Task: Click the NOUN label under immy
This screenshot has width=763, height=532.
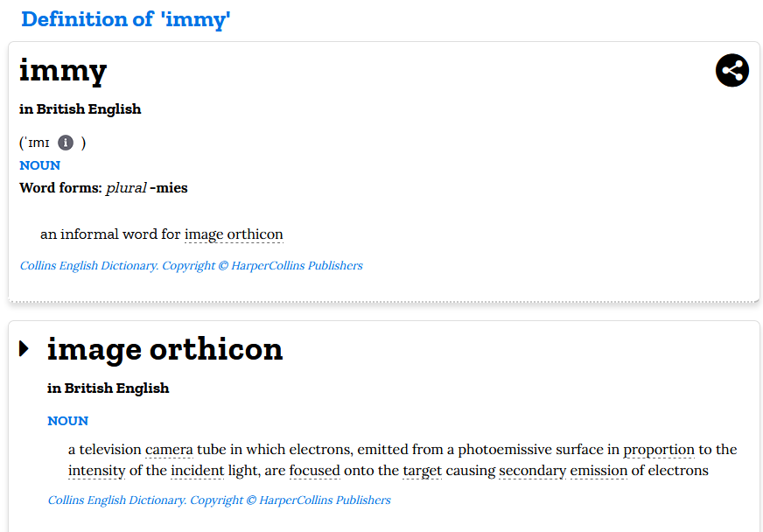Action: pos(39,165)
